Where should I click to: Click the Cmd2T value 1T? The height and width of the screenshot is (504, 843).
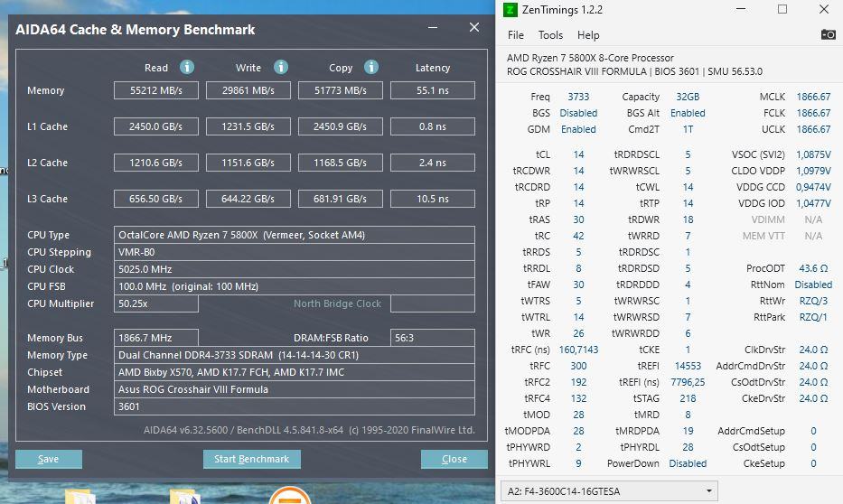tap(688, 129)
